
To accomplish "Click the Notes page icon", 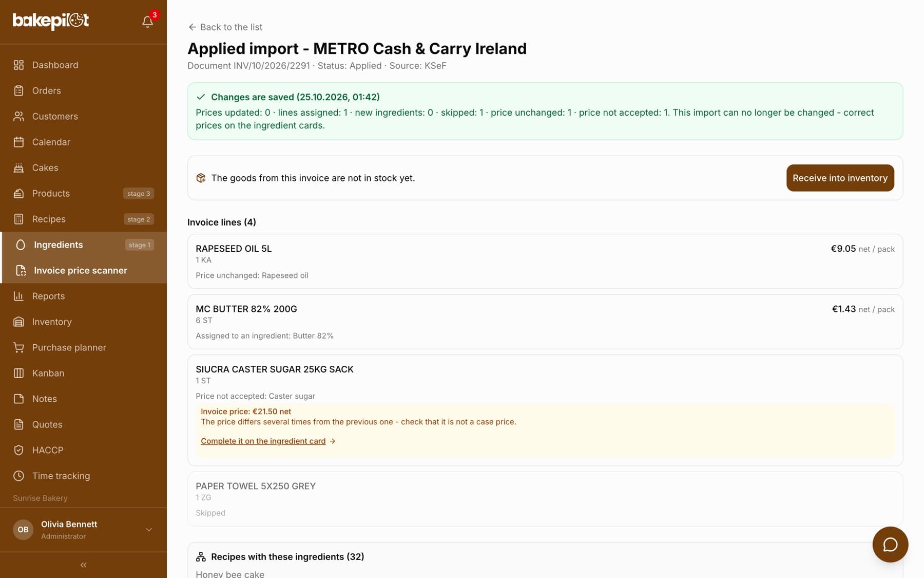I will [x=18, y=399].
